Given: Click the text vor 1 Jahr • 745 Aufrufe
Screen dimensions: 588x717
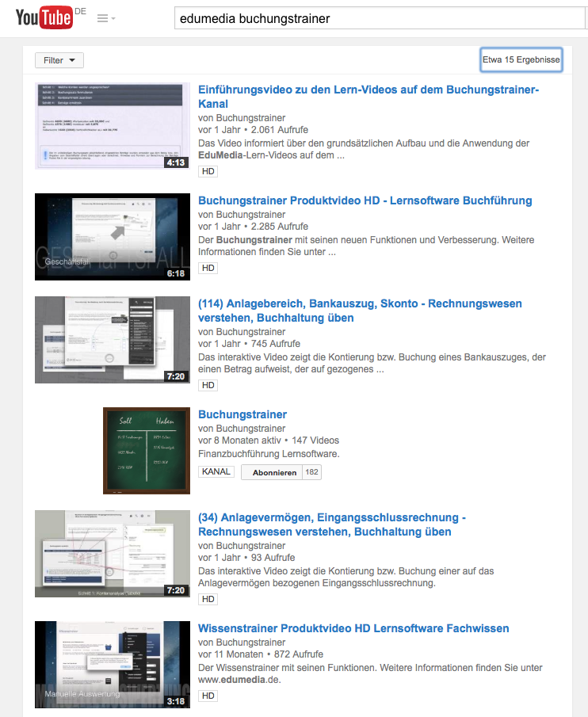Looking at the screenshot, I should point(249,344).
